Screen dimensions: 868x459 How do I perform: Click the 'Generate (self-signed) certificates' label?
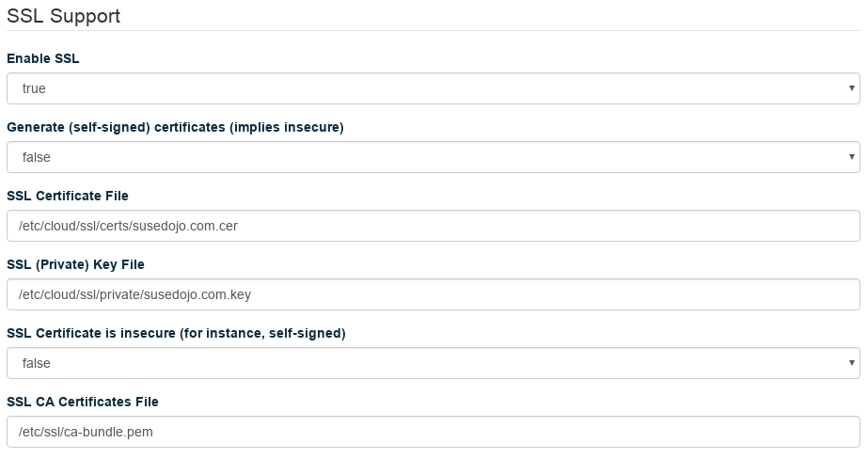pyautogui.click(x=175, y=127)
